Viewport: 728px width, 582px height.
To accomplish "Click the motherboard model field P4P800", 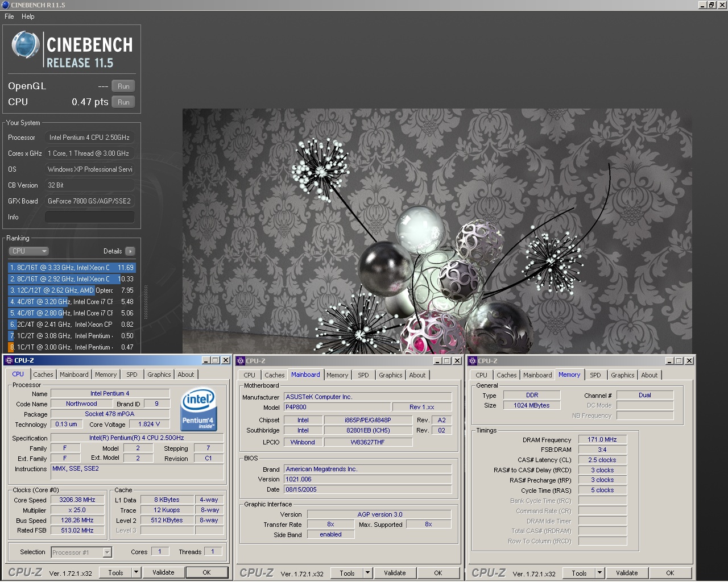I will [338, 408].
